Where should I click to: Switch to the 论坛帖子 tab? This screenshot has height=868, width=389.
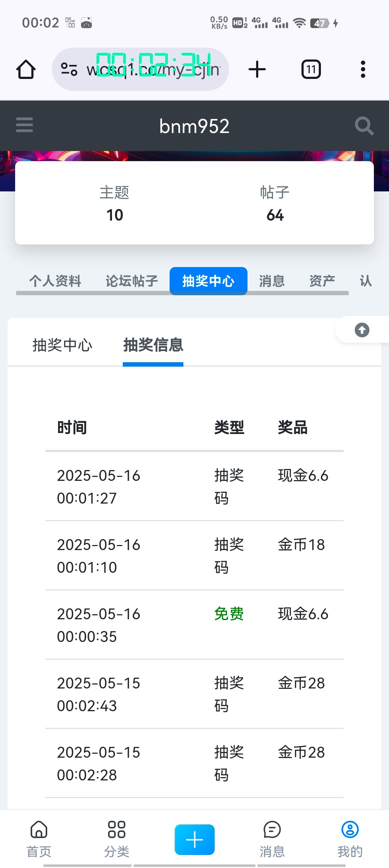point(131,281)
